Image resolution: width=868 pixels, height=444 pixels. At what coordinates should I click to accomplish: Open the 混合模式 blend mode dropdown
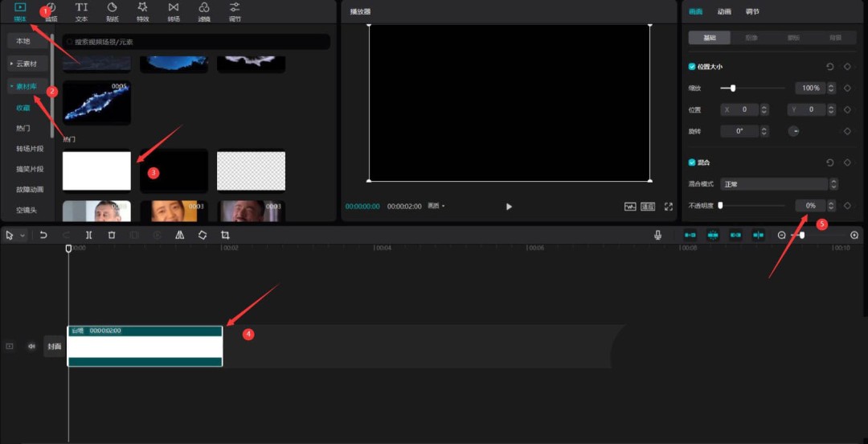[x=773, y=184]
